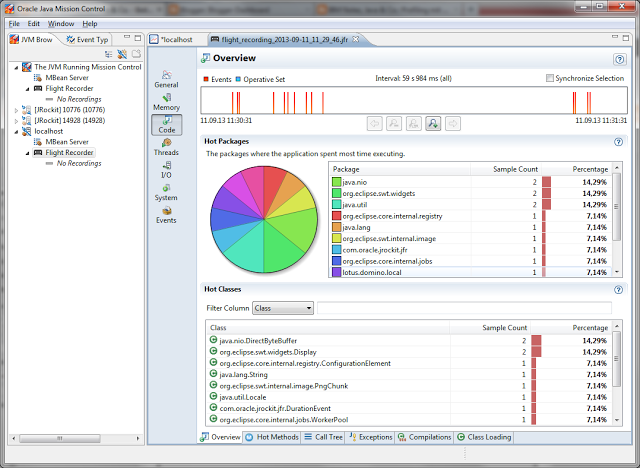Select the System tab group
640x468 pixels.
(166, 190)
